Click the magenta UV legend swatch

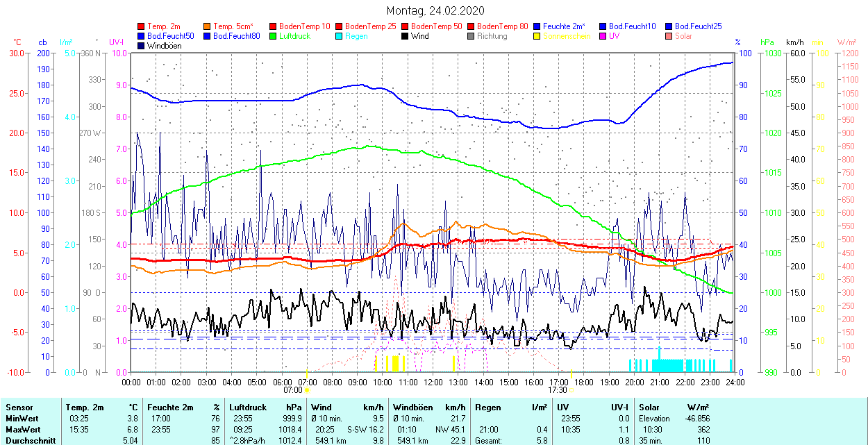tap(603, 36)
